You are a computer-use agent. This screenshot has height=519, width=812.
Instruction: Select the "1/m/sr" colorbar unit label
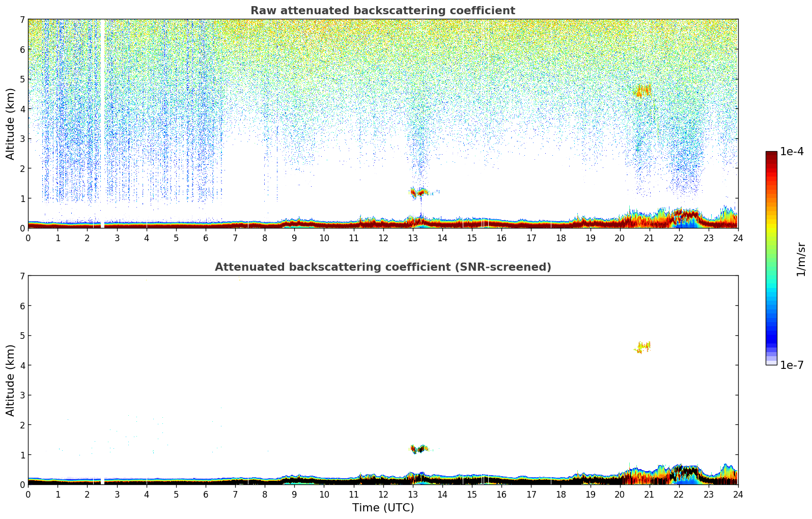801,259
